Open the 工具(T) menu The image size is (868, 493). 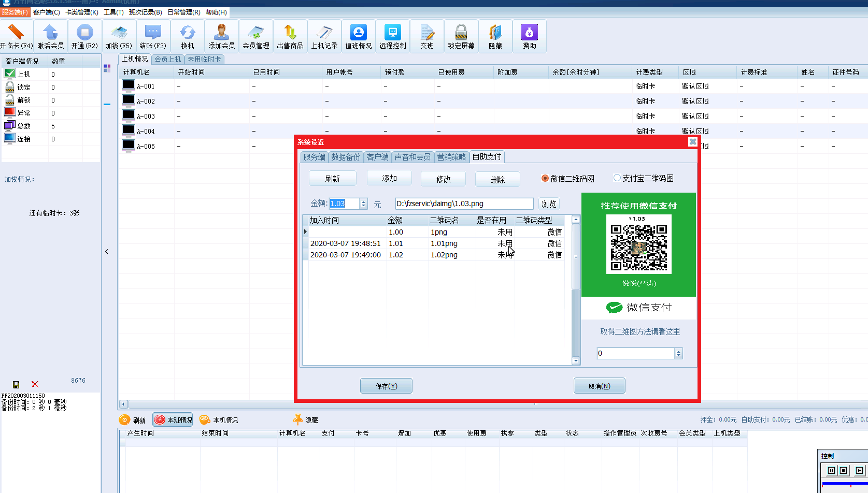113,12
